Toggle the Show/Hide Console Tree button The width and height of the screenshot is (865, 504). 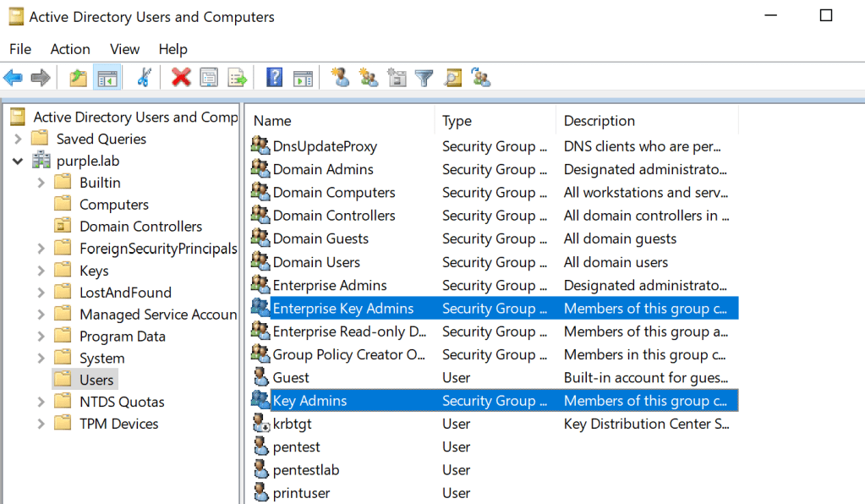point(107,79)
